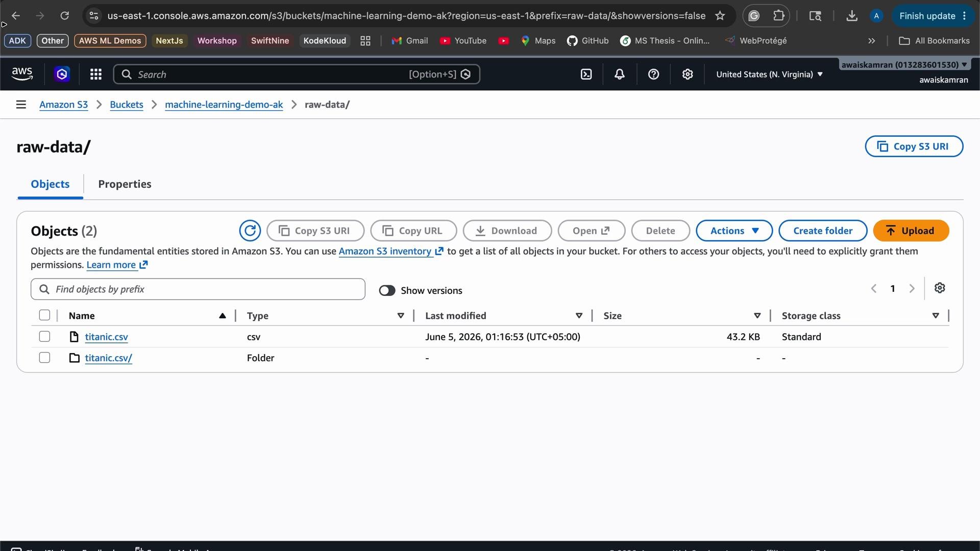Screen dimensions: 980x551
Task: Go to Buckets breadcrumb
Action: (127, 105)
